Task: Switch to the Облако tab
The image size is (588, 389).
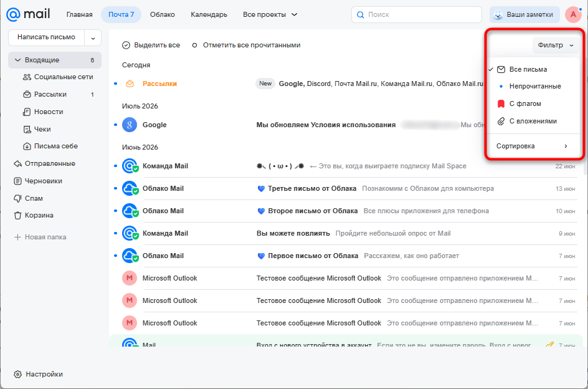Action: (x=163, y=14)
